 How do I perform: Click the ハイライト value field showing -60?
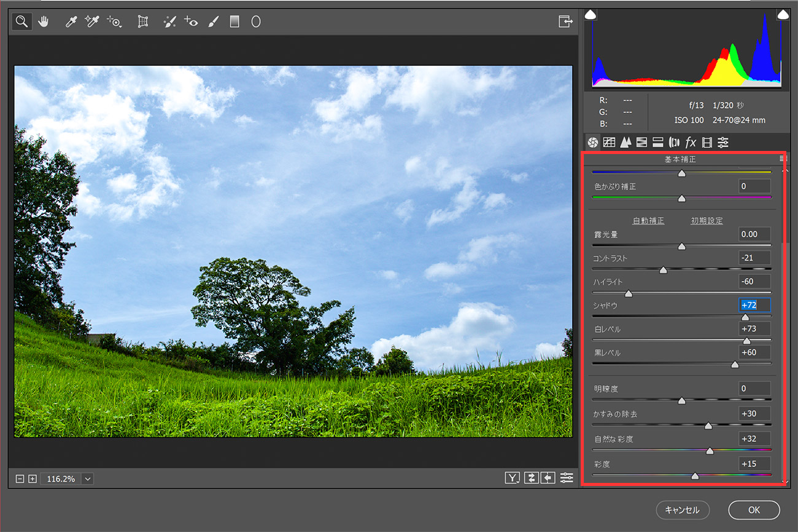754,282
